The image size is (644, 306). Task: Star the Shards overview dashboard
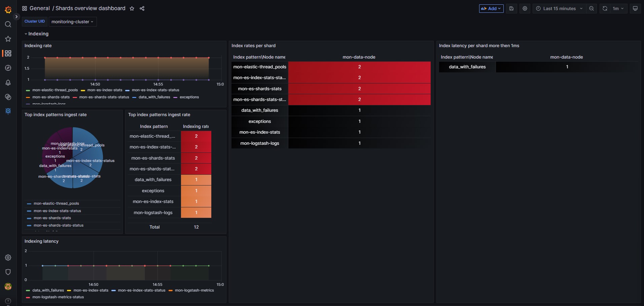[x=132, y=8]
